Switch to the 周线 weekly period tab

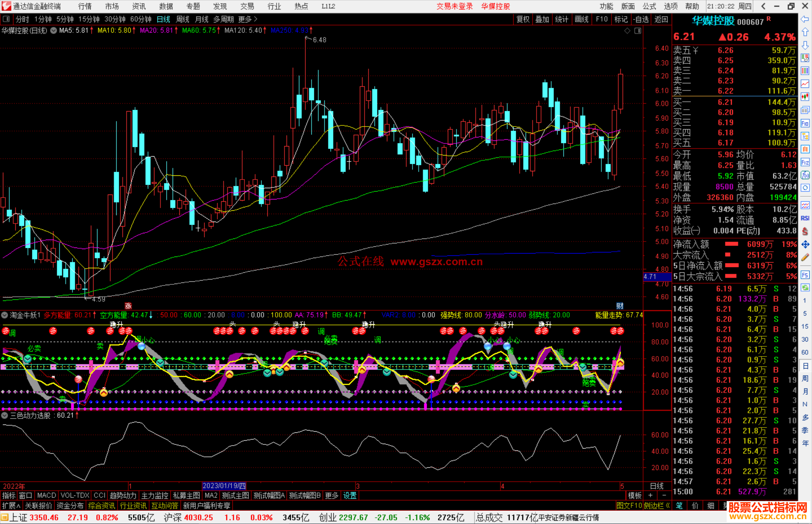pyautogui.click(x=182, y=19)
